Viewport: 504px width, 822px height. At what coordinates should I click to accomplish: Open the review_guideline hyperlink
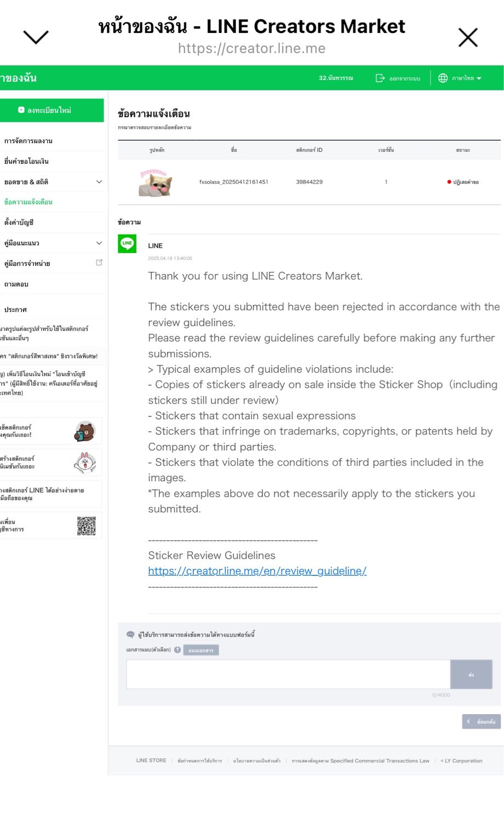(x=257, y=571)
